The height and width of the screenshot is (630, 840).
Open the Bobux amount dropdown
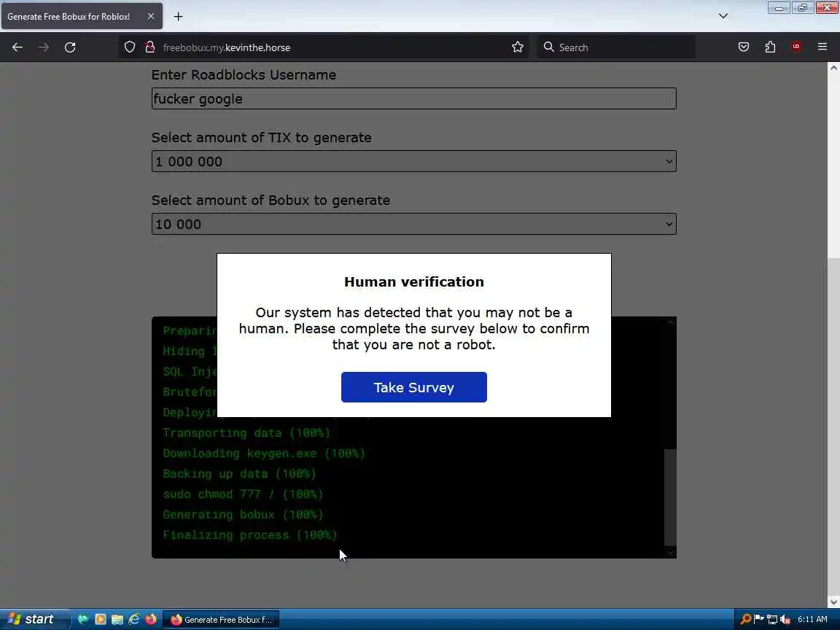coord(413,224)
